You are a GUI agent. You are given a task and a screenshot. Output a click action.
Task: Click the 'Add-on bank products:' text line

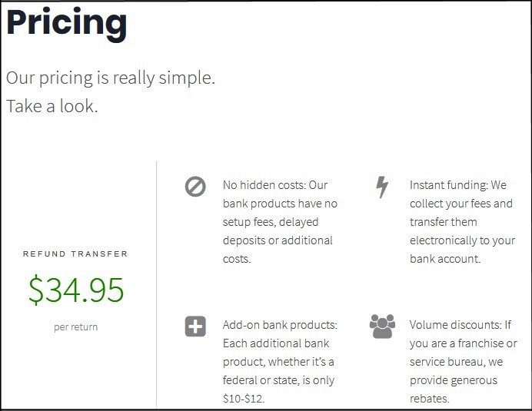tap(280, 325)
